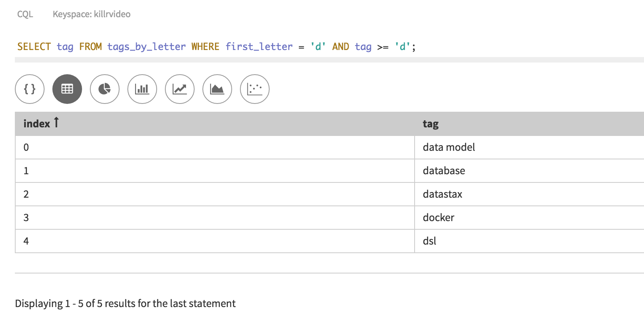This screenshot has height=318, width=644.
Task: Select the 'dsl' tag cell
Action: [x=429, y=241]
